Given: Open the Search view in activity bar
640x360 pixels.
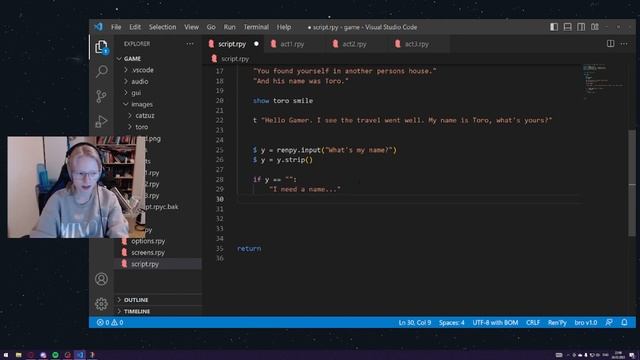Looking at the screenshot, I should tap(102, 71).
